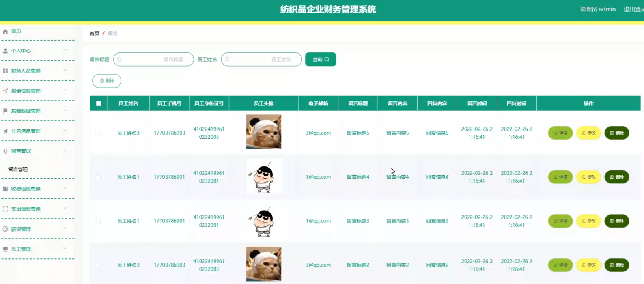Click the chart icon beside 收费信息管理
The height and width of the screenshot is (284, 644).
tap(6, 189)
